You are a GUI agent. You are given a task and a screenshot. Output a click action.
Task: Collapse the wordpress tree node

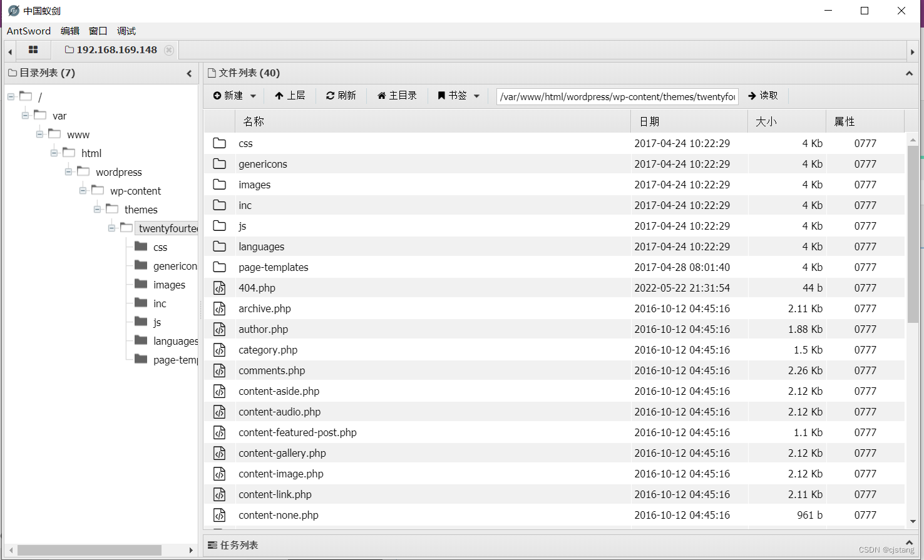coord(69,172)
